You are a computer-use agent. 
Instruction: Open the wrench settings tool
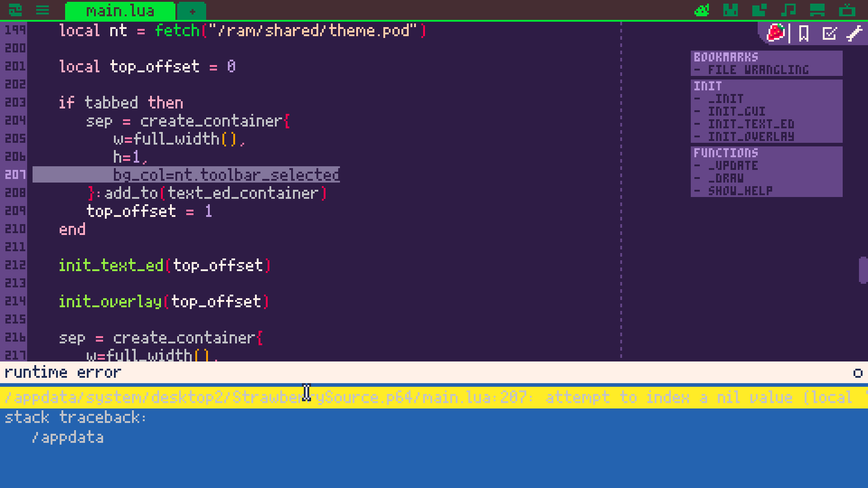(x=854, y=33)
